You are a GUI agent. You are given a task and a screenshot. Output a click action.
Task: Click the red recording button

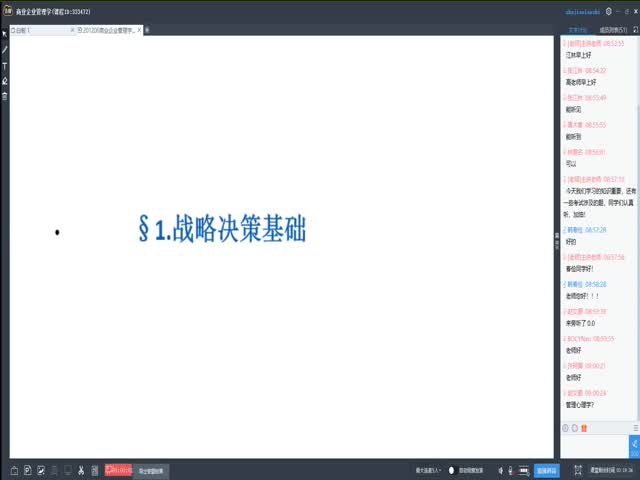coord(118,470)
